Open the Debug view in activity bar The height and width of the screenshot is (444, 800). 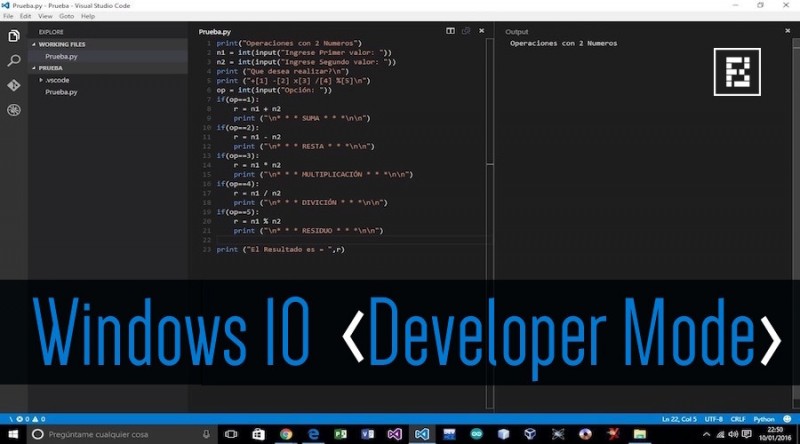(14, 110)
